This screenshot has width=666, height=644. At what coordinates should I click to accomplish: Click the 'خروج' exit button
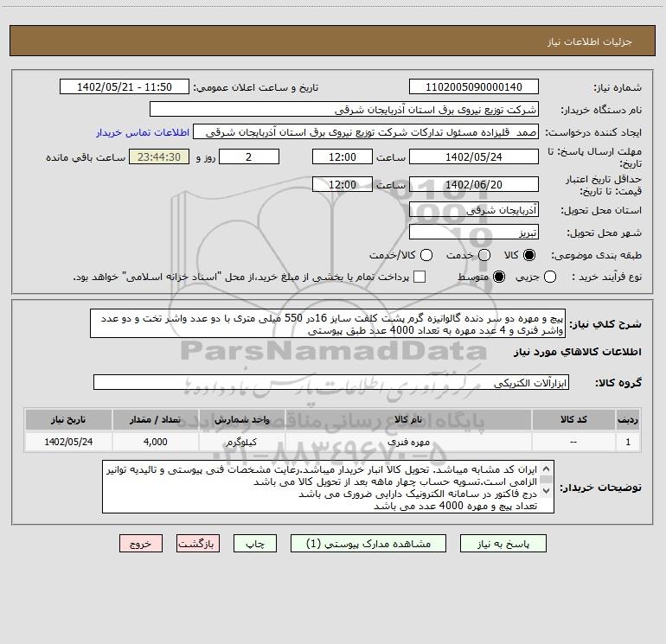(x=141, y=544)
